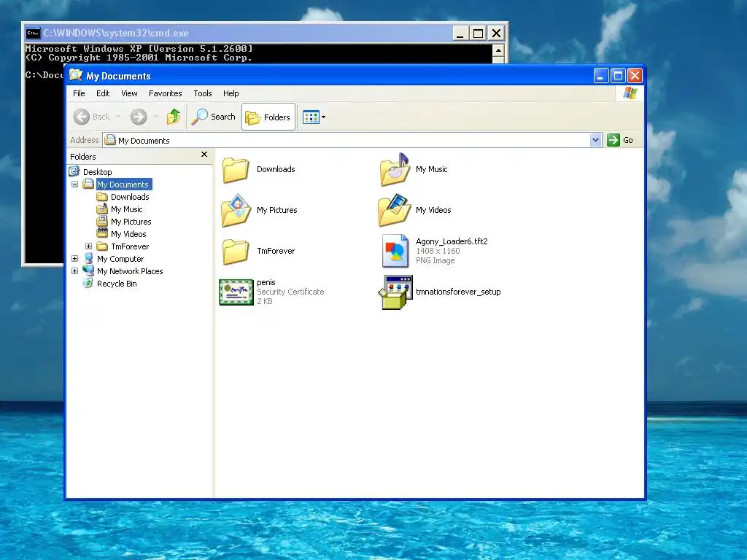Select the Agony_Loader6.tft2 image file icon

(x=395, y=251)
